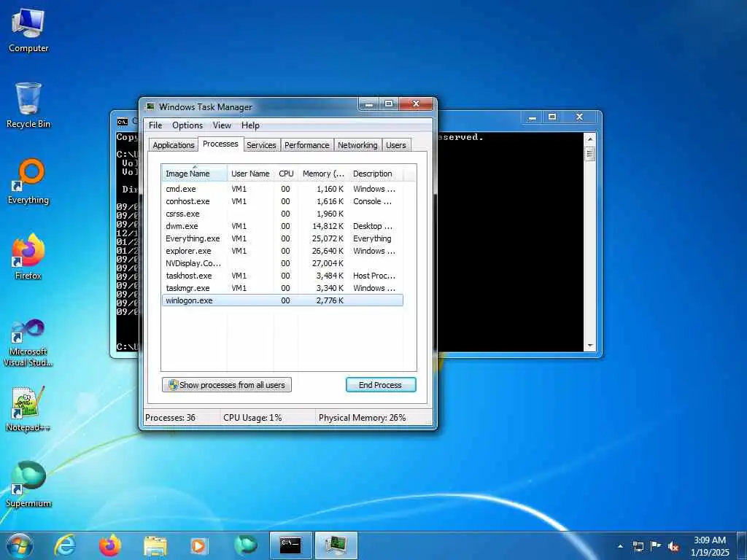Open the File menu in Task Manager
747x560 pixels.
pyautogui.click(x=155, y=125)
